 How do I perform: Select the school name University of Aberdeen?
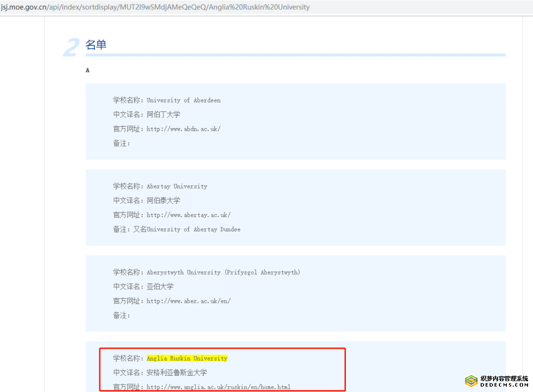pyautogui.click(x=184, y=100)
